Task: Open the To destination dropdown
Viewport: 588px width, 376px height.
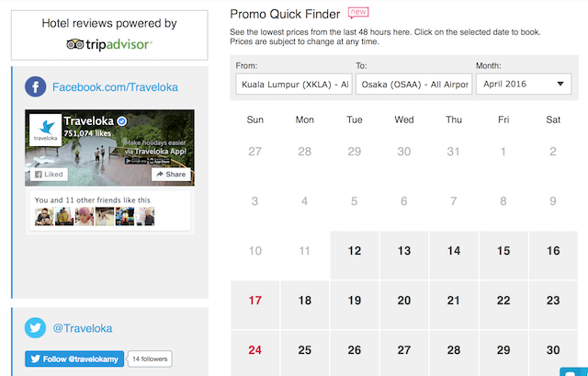Action: point(413,85)
